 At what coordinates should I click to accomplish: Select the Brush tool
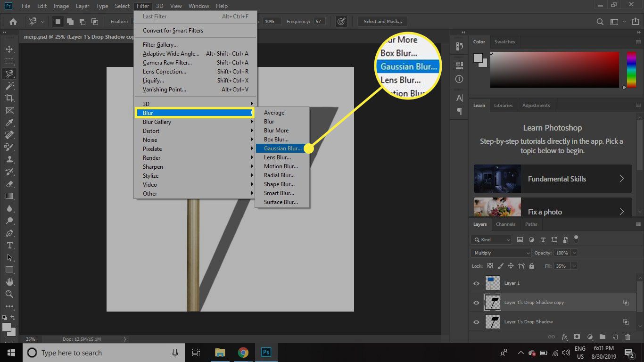click(9, 147)
